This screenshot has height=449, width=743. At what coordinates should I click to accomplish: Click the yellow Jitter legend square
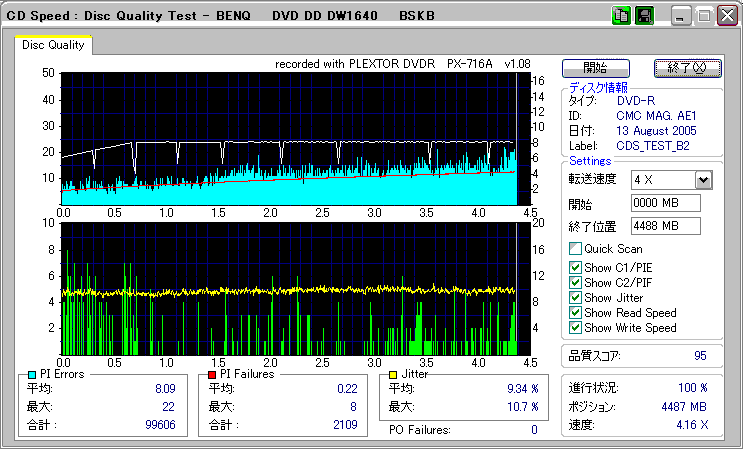coord(394,374)
